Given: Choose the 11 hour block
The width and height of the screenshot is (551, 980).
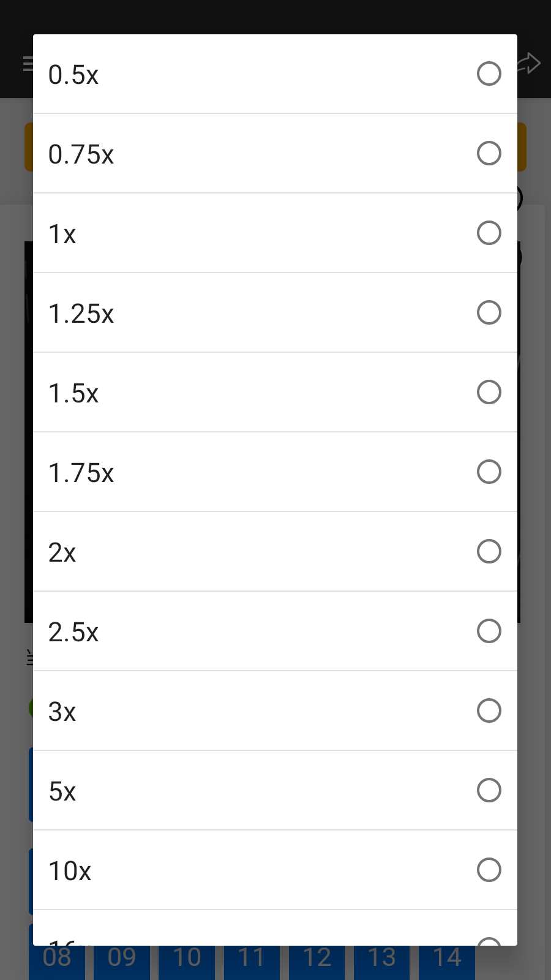Looking at the screenshot, I should pos(252,963).
